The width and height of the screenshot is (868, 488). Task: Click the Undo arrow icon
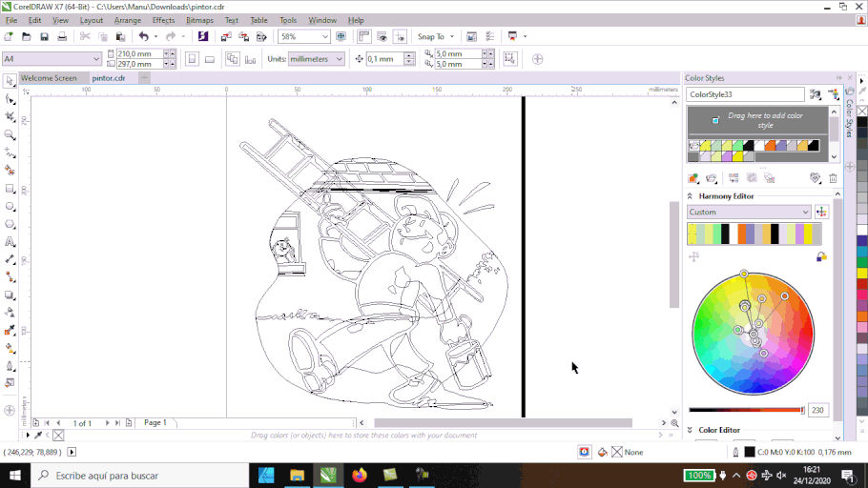[x=143, y=37]
